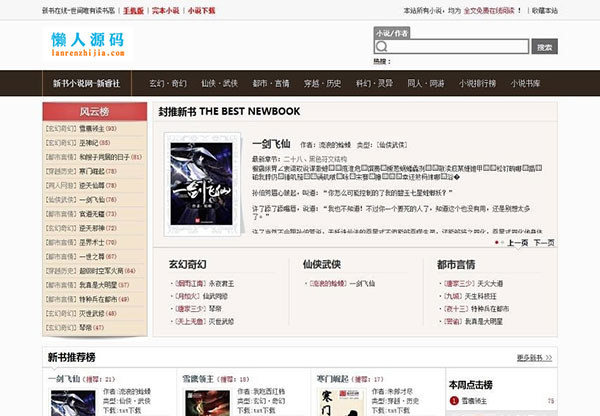Image resolution: width=600 pixels, height=416 pixels.
Task: Open the 同人·网游 nav category
Action: pyautogui.click(x=426, y=83)
